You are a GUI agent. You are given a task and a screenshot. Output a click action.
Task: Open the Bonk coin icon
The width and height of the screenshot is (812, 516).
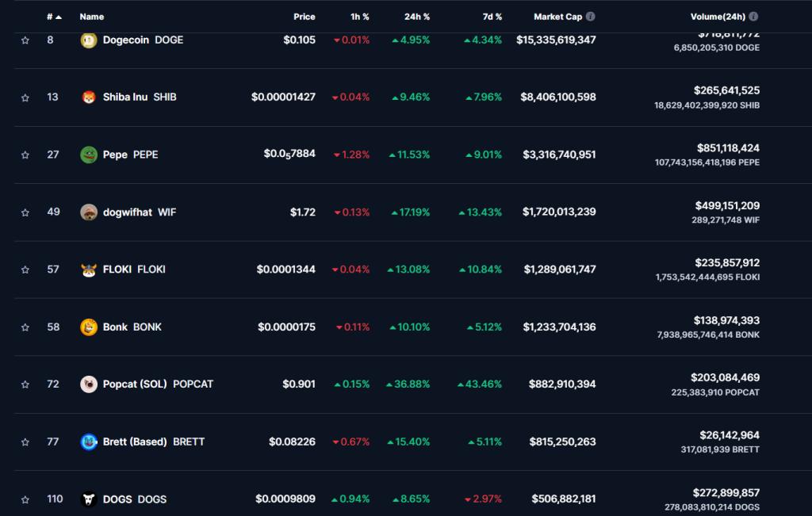(x=89, y=327)
